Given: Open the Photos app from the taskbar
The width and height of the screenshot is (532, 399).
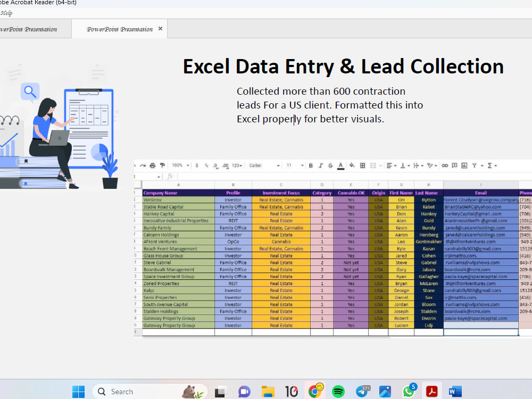Looking at the screenshot, I should [385, 392].
